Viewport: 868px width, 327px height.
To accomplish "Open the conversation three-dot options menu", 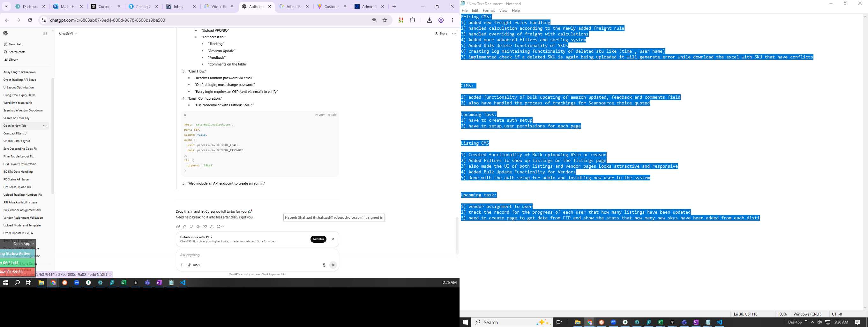I will point(454,34).
